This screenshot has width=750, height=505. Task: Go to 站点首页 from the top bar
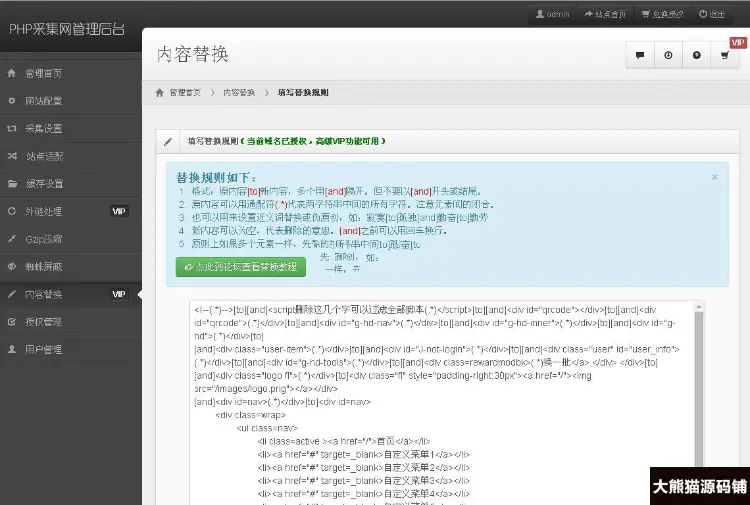[x=605, y=14]
